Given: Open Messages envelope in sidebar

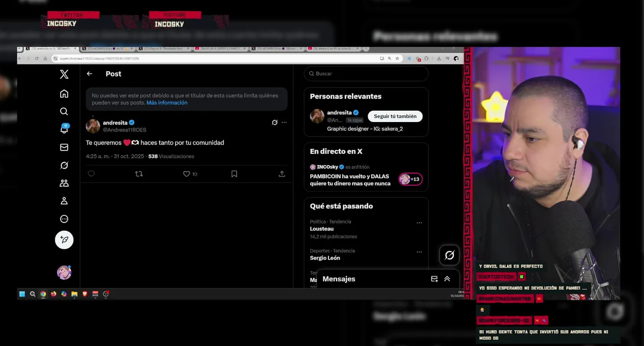Looking at the screenshot, I should pyautogui.click(x=64, y=148).
